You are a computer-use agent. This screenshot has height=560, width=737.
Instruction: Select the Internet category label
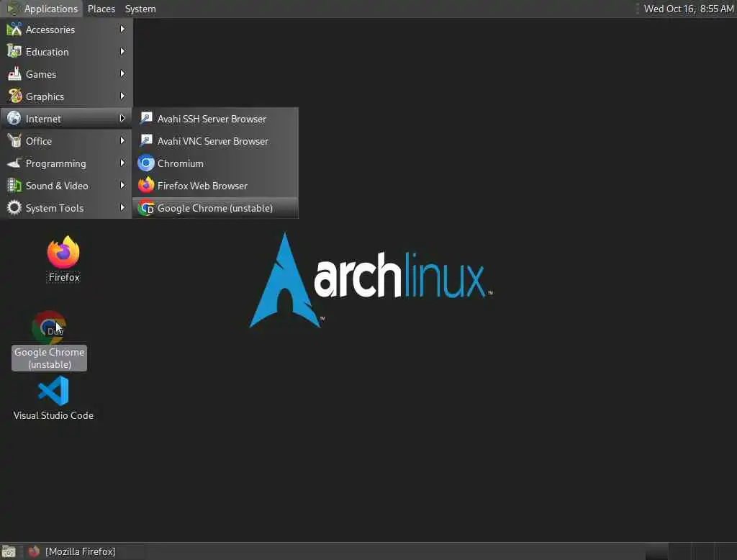pyautogui.click(x=43, y=119)
